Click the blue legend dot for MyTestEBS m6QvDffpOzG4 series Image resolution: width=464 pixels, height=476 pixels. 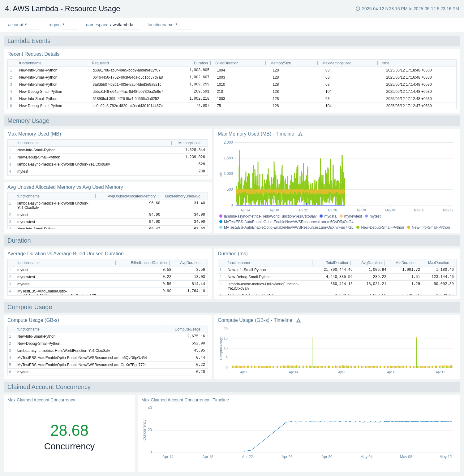[221, 222]
